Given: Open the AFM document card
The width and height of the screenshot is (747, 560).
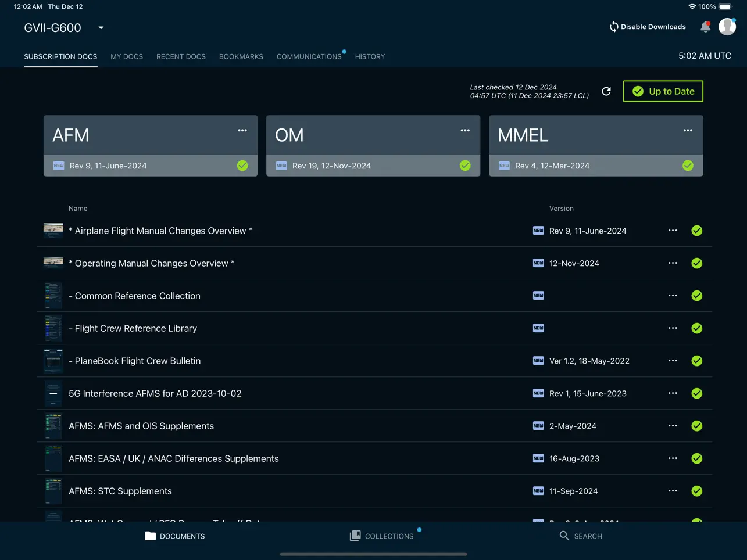Looking at the screenshot, I should [x=151, y=146].
